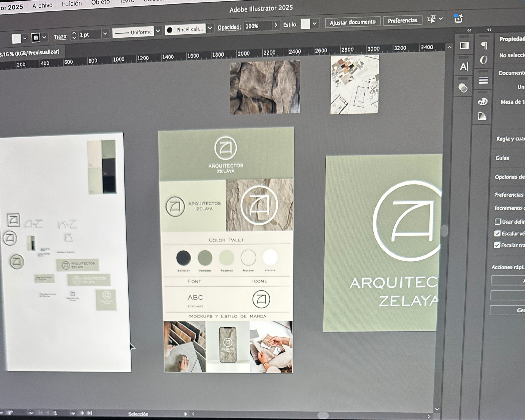Viewport: 525px width, 420px height.
Task: Click the fill color swatch in control bar
Action: click(17, 39)
